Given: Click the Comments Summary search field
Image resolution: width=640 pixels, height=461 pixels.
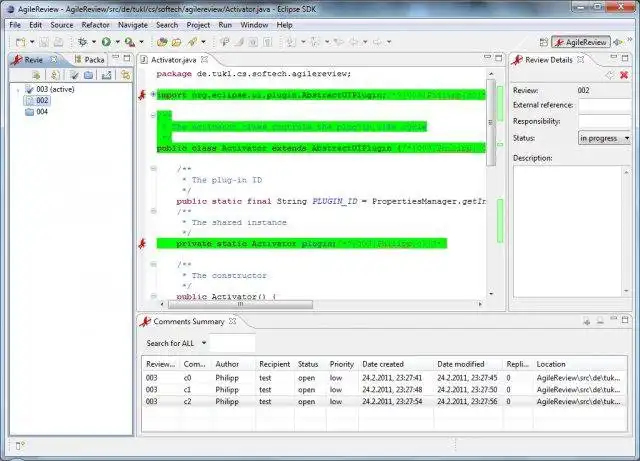Looking at the screenshot, I should tap(233, 343).
